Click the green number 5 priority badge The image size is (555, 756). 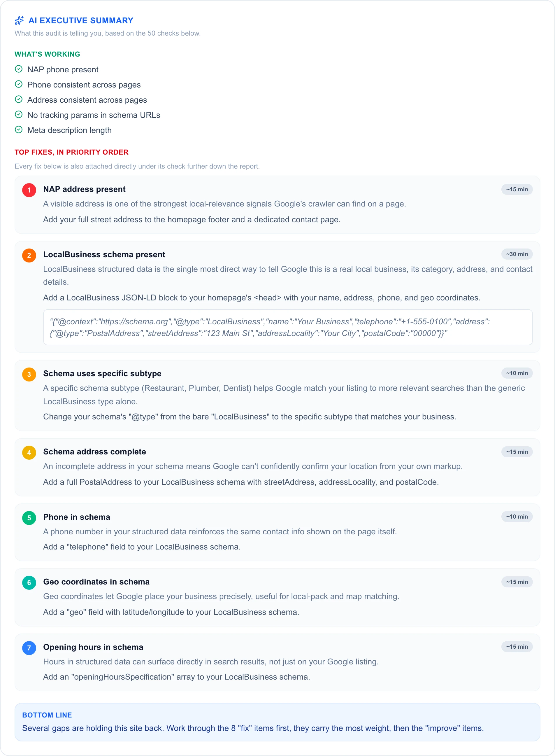[x=29, y=518]
